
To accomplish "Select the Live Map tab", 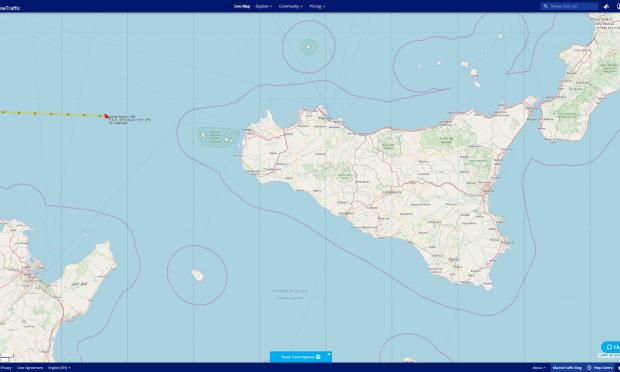I will tap(242, 6).
